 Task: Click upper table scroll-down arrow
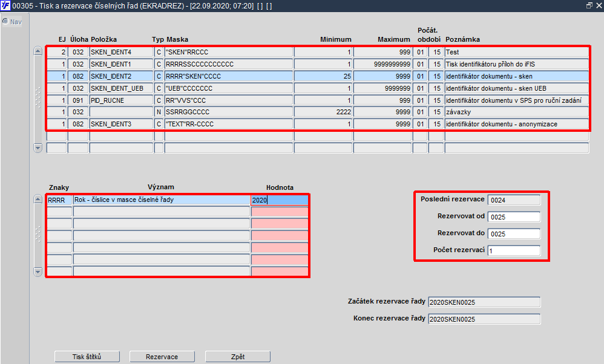click(38, 148)
